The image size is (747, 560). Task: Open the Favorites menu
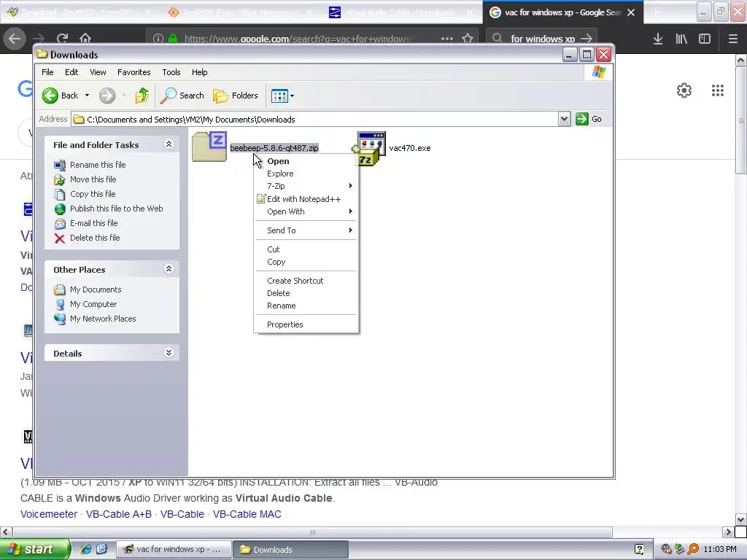coord(134,72)
